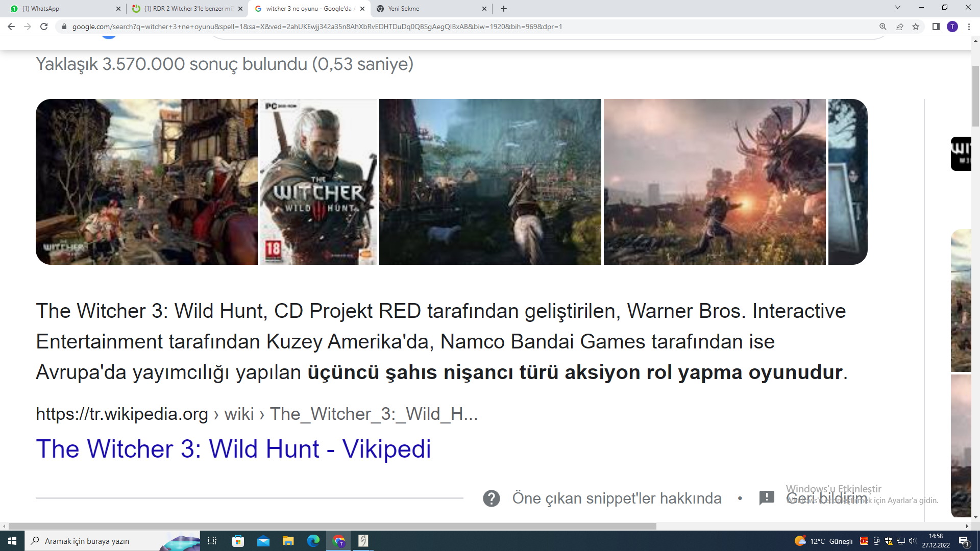Open the Chrome profile avatar
Screen dimensions: 980x551
coord(952,27)
